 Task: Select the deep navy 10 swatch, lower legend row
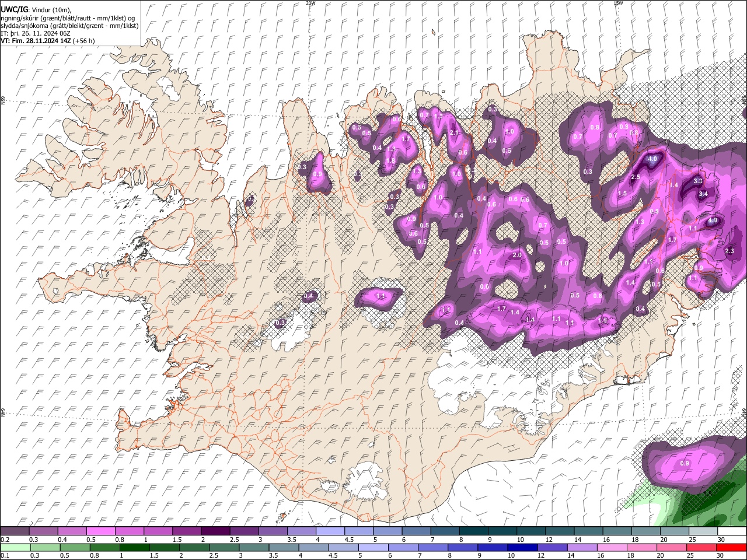click(522, 547)
